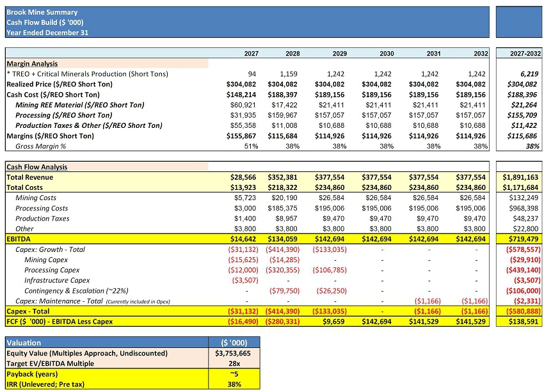Click the Equity Value of $3,753,665
This screenshot has width=544, height=392.
pos(234,353)
